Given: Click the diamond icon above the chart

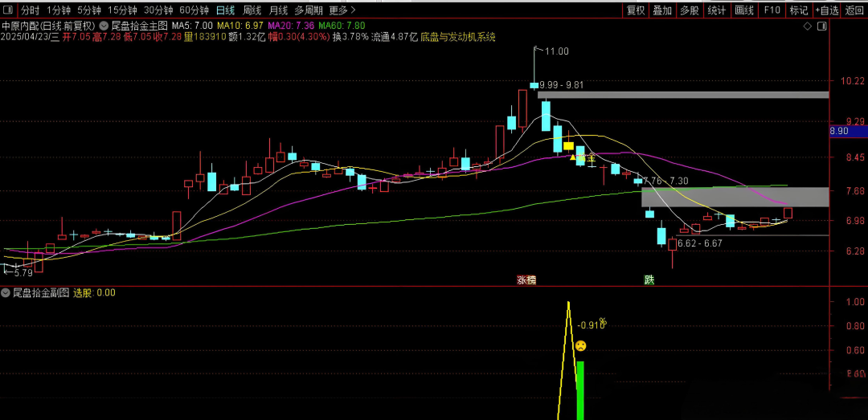Looking at the screenshot, I should pyautogui.click(x=808, y=27).
